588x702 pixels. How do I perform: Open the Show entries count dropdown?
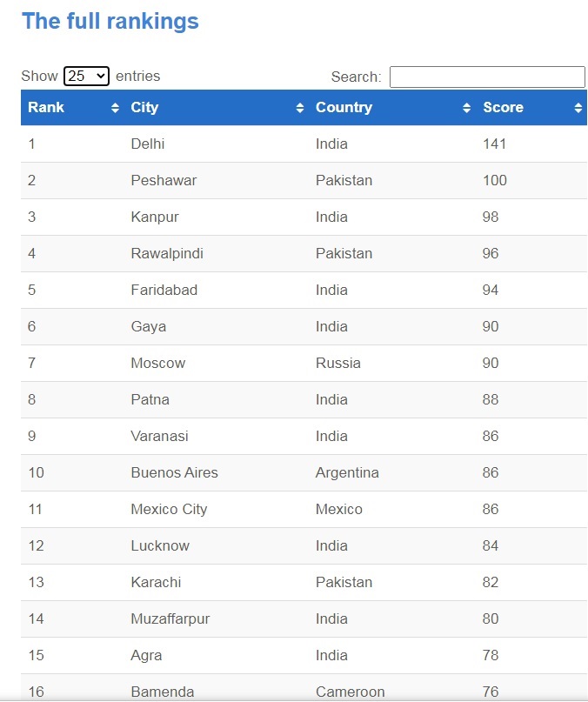[86, 77]
